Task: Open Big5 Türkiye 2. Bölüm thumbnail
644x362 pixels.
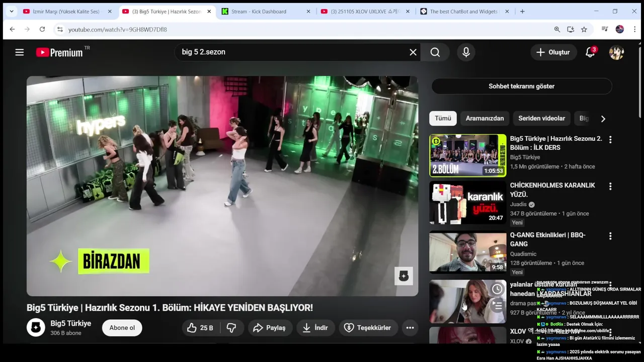Action: (x=468, y=155)
